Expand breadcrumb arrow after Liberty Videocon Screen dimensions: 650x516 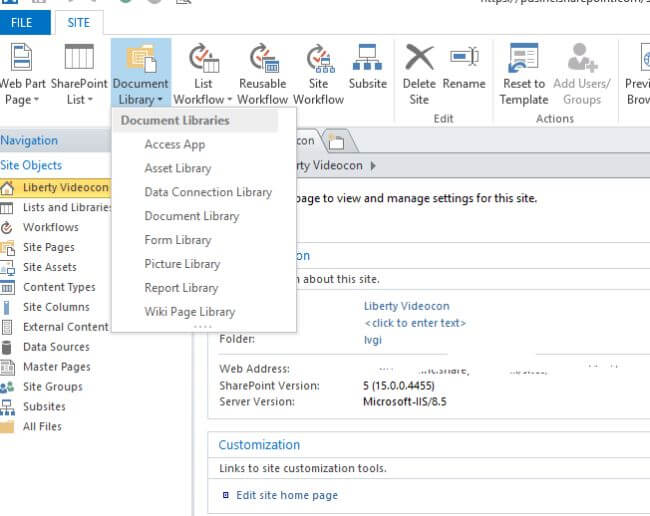[x=373, y=166]
